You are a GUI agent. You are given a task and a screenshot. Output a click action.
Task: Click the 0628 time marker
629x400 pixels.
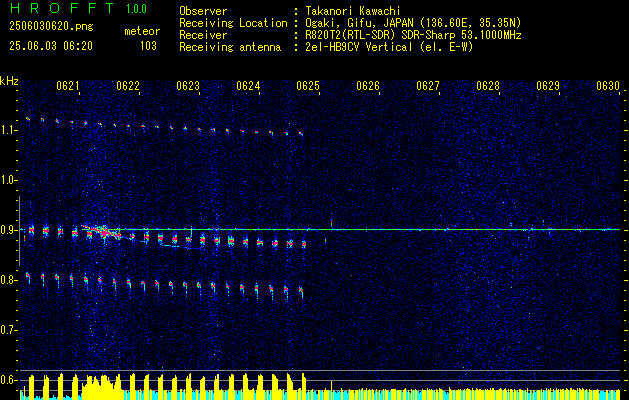[488, 85]
